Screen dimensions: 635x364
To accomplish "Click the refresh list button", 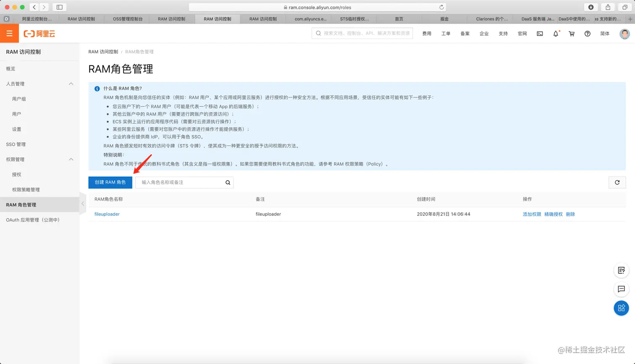I will tap(617, 182).
